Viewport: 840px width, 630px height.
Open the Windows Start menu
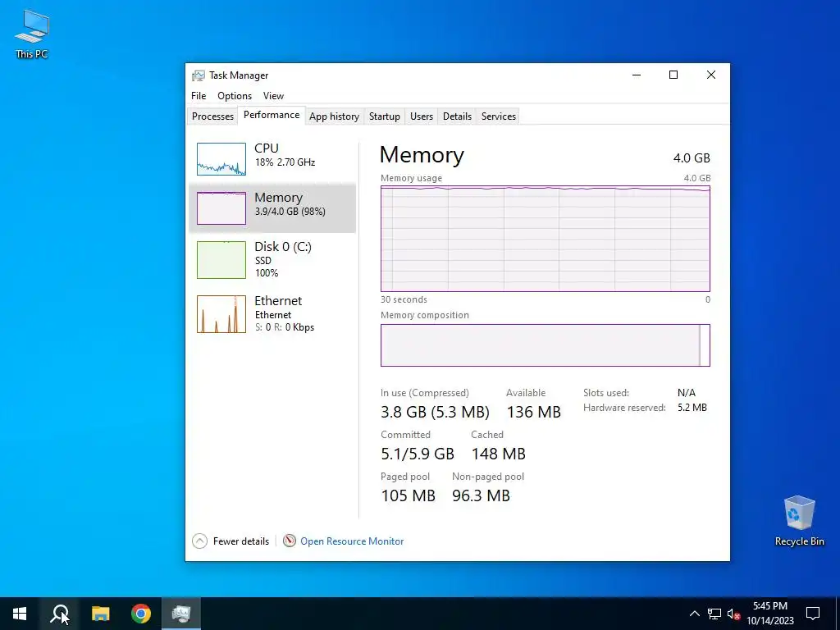coord(20,614)
